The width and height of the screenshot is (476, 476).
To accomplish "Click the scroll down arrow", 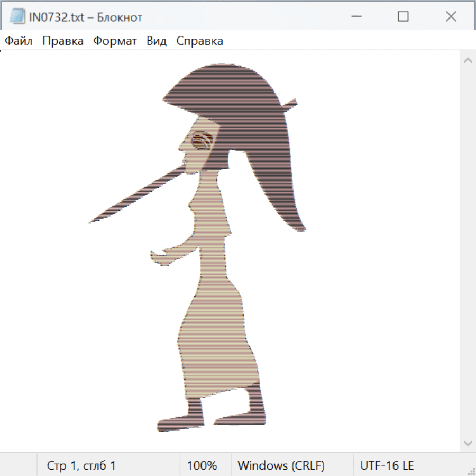I will click(x=468, y=443).
